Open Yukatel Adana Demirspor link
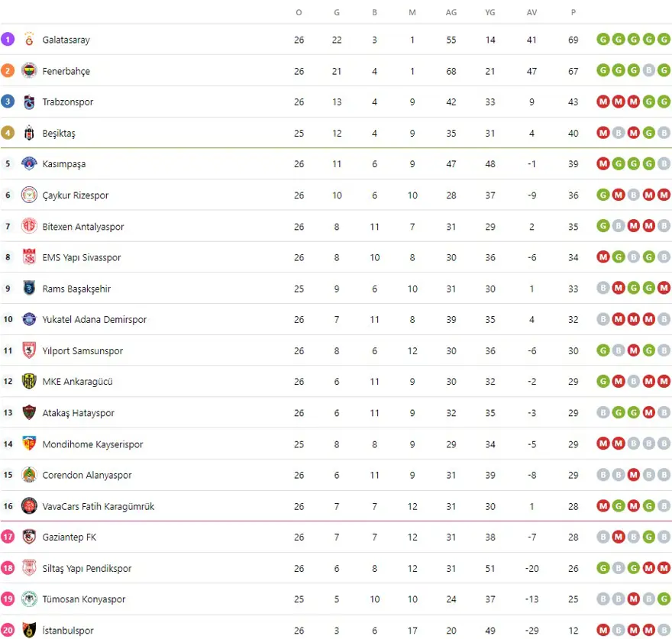This screenshot has width=672, height=639. click(x=94, y=320)
